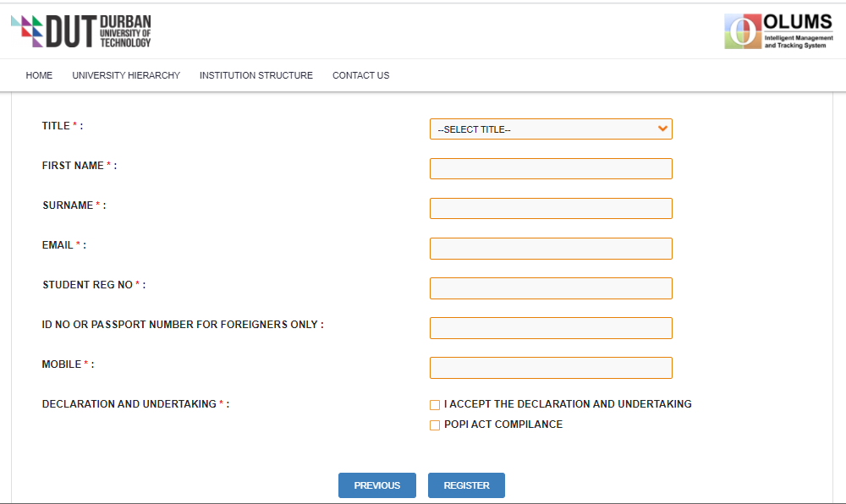The width and height of the screenshot is (846, 504).
Task: Click the DUT Durban University logo
Action: point(81,31)
